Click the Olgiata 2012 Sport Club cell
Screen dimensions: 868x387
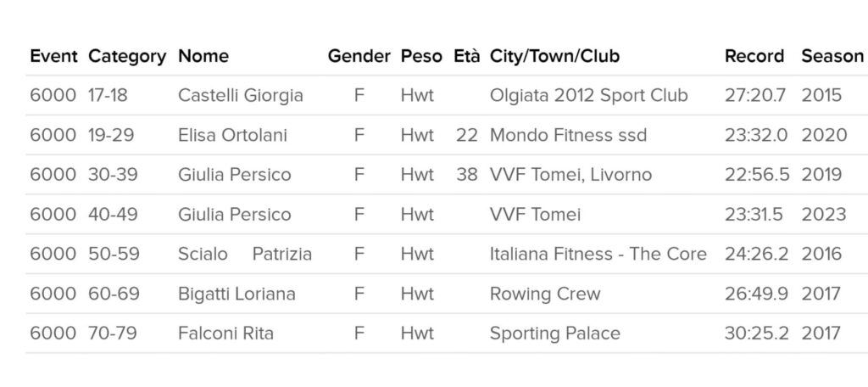click(x=588, y=96)
